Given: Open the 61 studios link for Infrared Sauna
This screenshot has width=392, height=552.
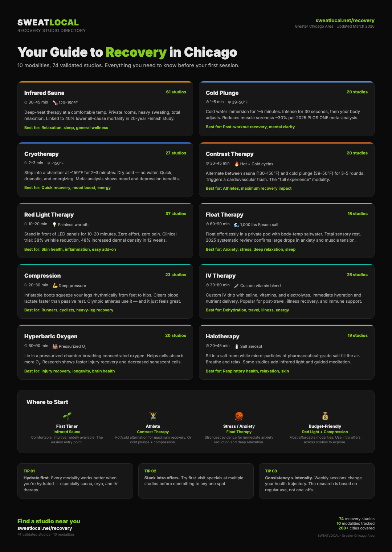Looking at the screenshot, I should [x=176, y=92].
